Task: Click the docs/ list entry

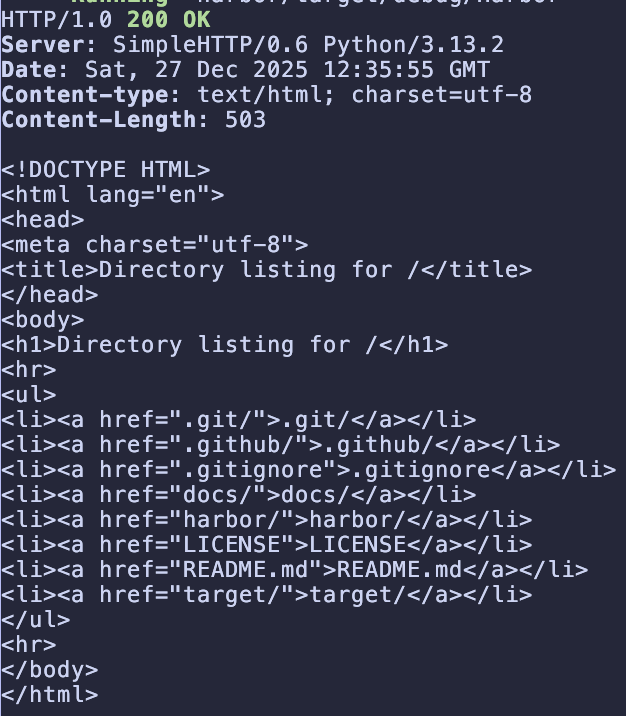Action: [x=239, y=495]
